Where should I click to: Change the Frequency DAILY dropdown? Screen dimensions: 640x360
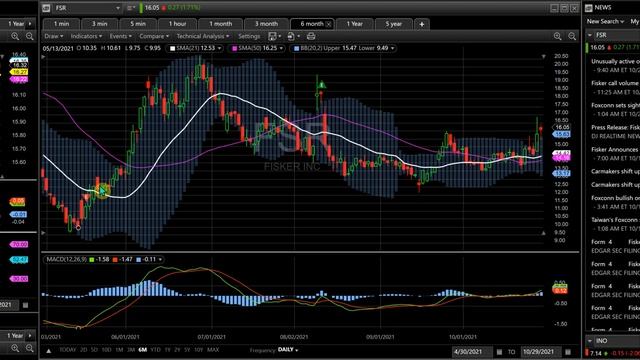click(288, 350)
